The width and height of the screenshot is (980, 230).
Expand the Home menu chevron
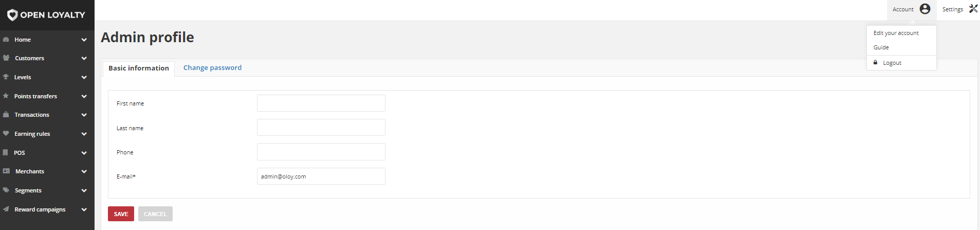(84, 40)
